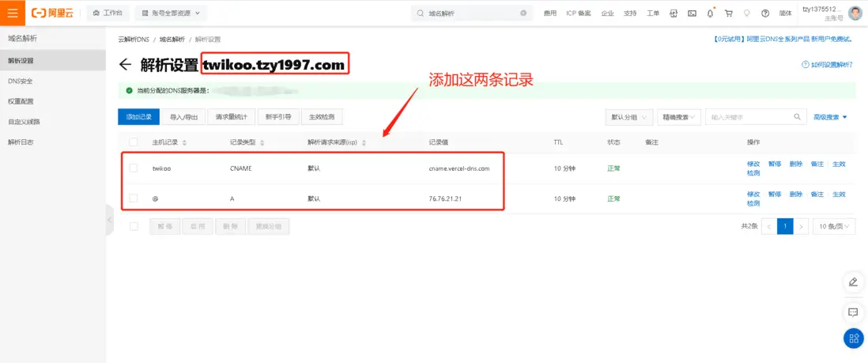
Task: Click the lightbulb suggestions icon
Action: coord(747,13)
